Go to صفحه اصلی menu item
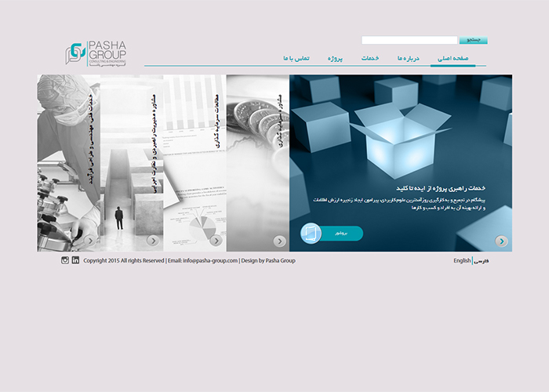Screen dimensions: 549x392 click(x=453, y=59)
